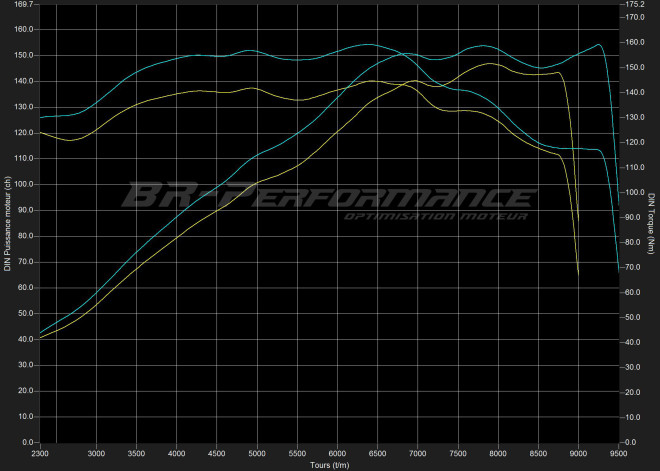Click the "Tours (t/m)" x-axis title
Screen dimensions: 660x471
click(x=329, y=465)
